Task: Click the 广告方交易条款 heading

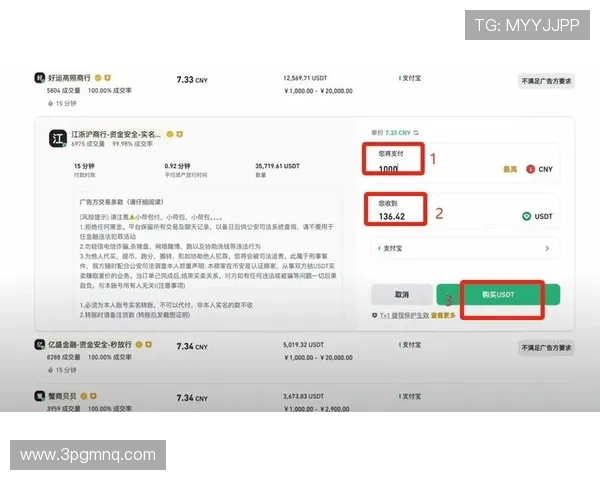Action: [x=121, y=202]
